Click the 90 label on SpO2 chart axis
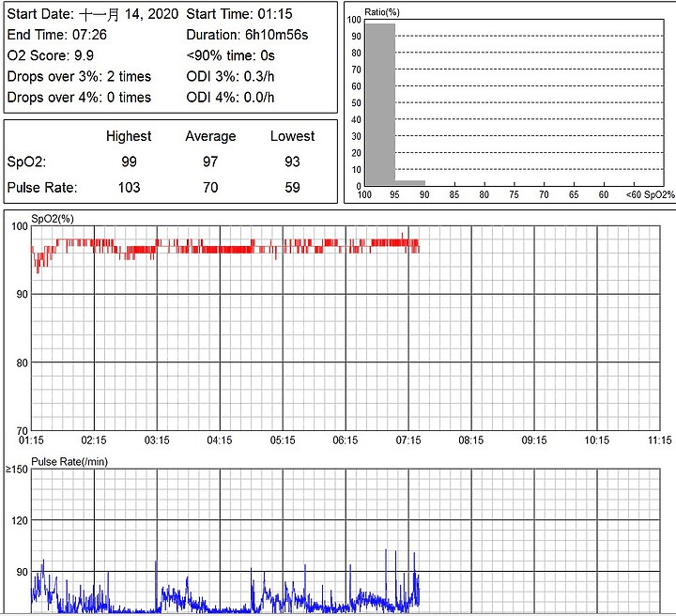Screen dimensions: 676x616 (22, 295)
